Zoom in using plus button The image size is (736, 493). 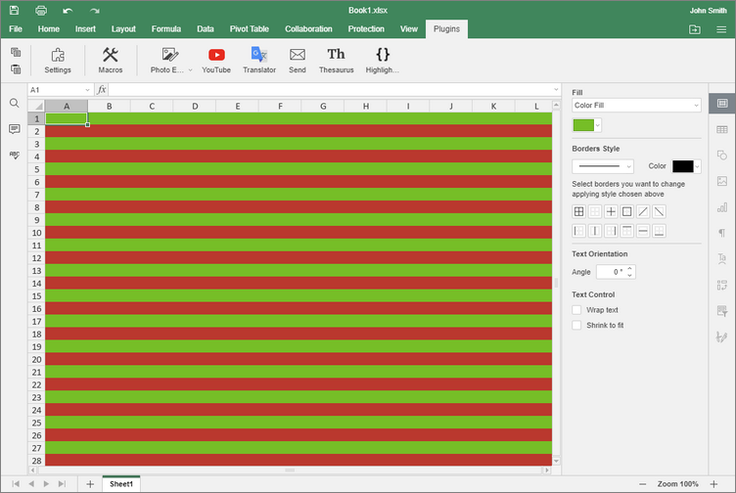(714, 484)
